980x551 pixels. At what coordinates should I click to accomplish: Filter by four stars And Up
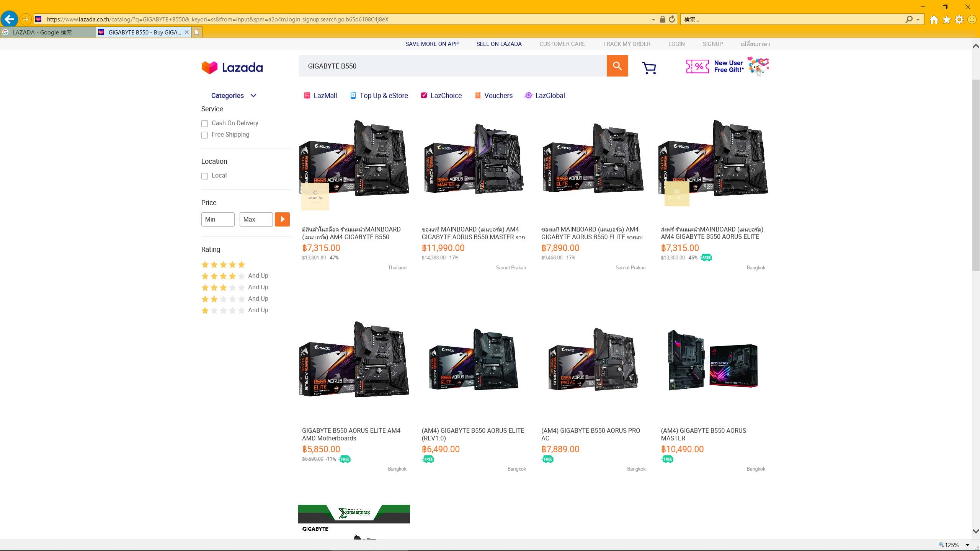coord(235,276)
